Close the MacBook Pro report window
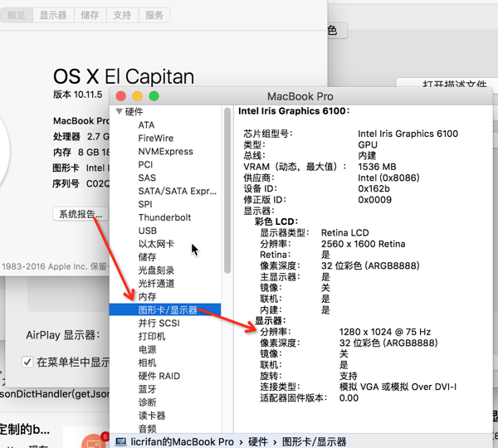Image resolution: width=498 pixels, height=448 pixels. [121, 96]
